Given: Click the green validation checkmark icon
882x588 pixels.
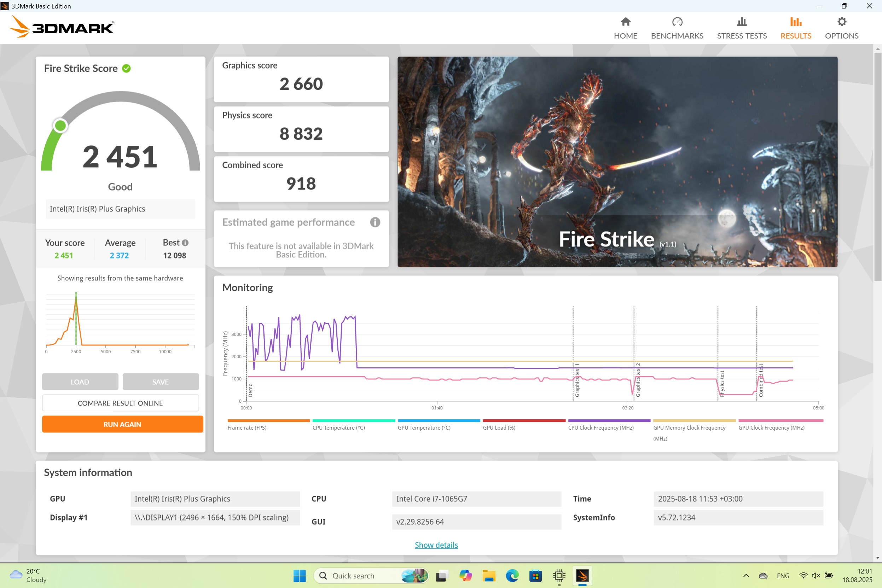Looking at the screenshot, I should pyautogui.click(x=126, y=68).
